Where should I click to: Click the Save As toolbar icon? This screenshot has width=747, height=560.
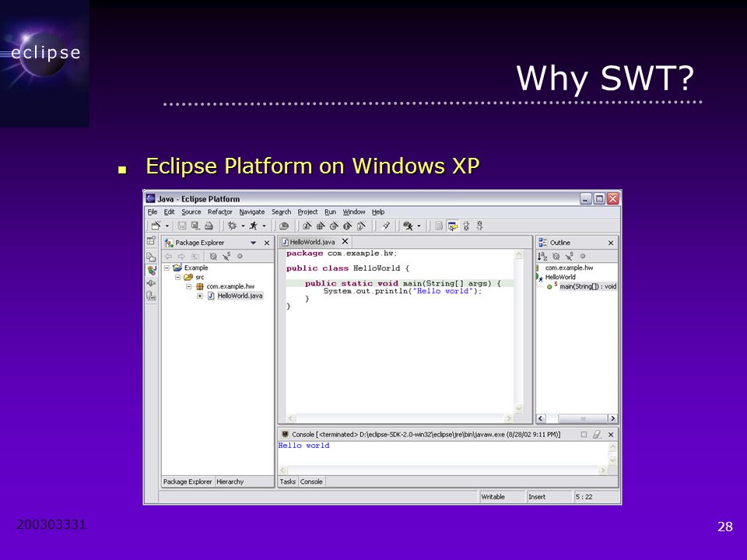195,226
